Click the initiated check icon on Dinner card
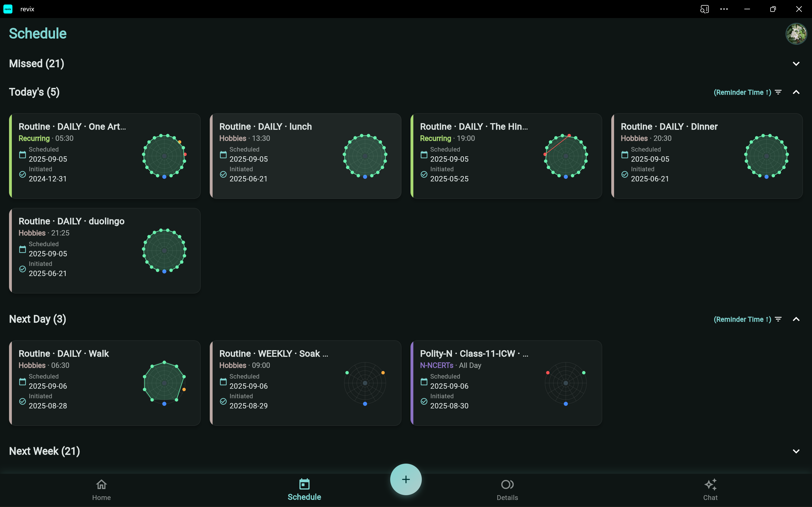The image size is (812, 507). (625, 174)
